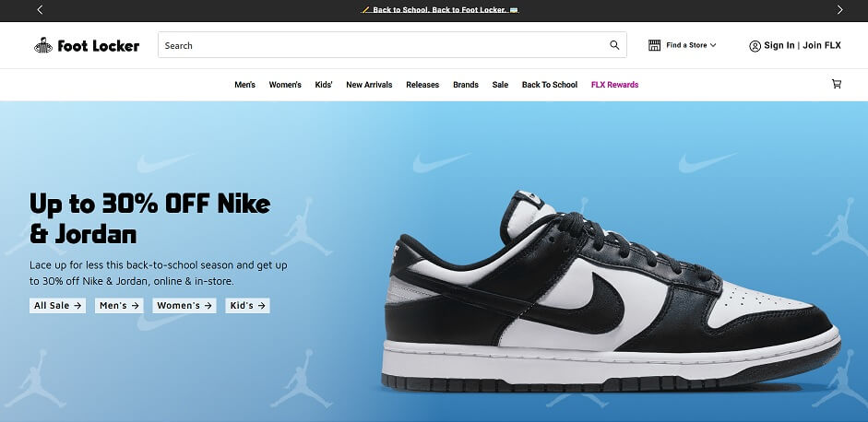The height and width of the screenshot is (422, 868).
Task: Open the Join FLX link
Action: tap(822, 45)
